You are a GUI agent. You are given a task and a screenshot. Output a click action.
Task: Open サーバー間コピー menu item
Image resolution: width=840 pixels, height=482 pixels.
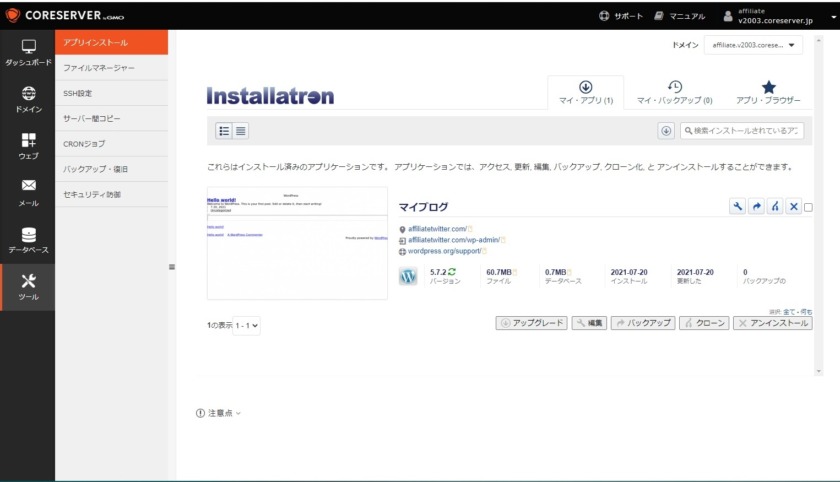[x=111, y=118]
